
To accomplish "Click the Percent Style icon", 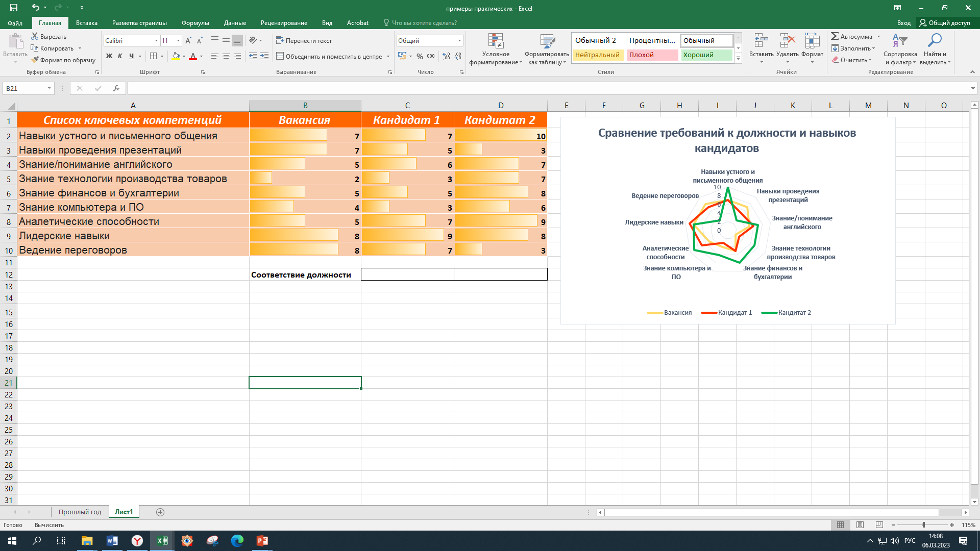I will pos(420,56).
